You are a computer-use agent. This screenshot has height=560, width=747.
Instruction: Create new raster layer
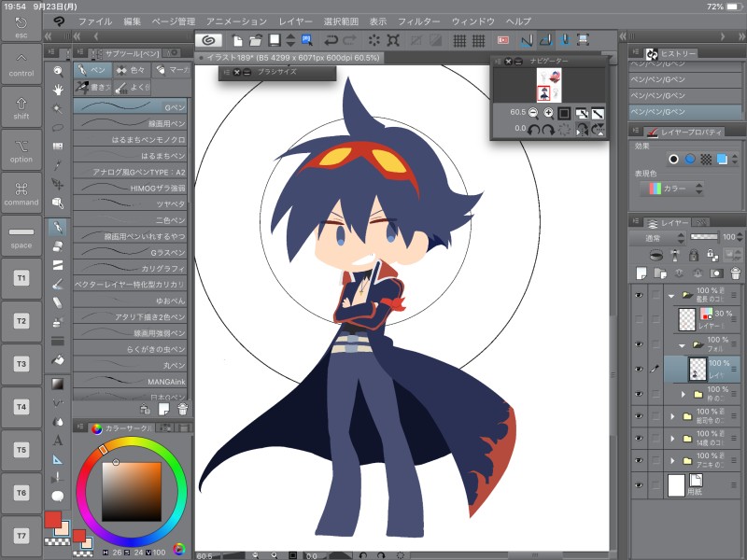pos(641,273)
